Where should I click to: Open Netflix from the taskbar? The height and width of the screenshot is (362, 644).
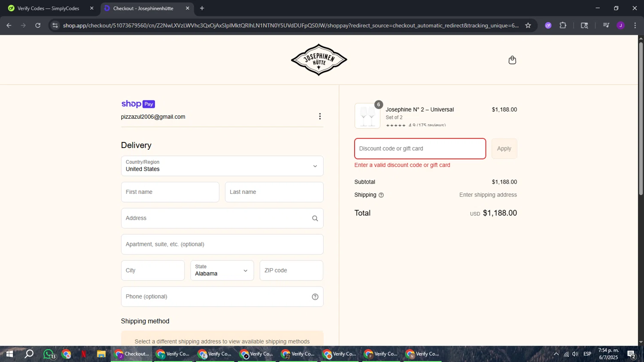84,354
